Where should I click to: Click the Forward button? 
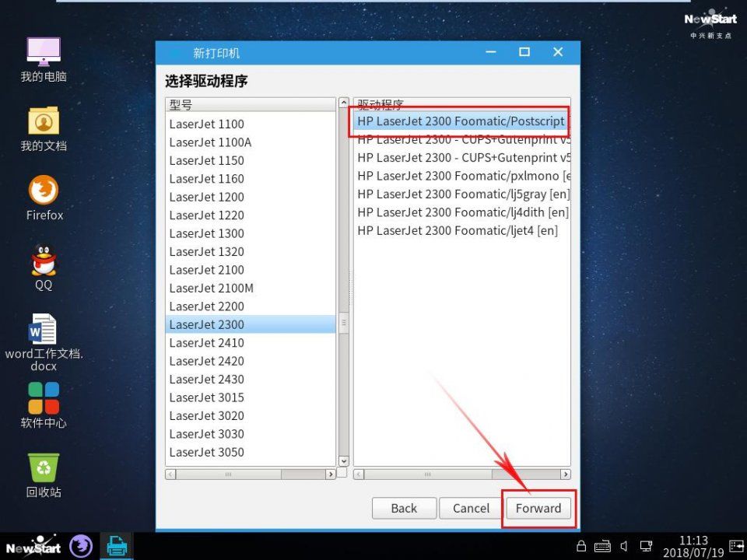coord(538,508)
